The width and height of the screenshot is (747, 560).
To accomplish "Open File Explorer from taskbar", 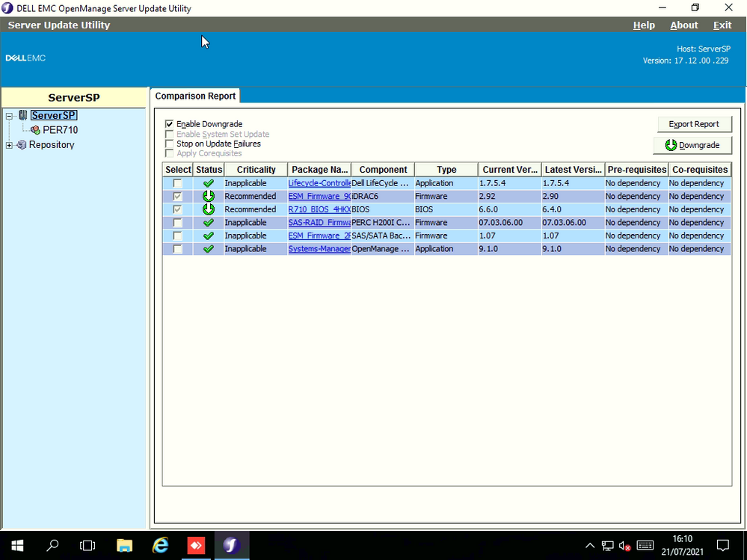I will click(x=124, y=545).
